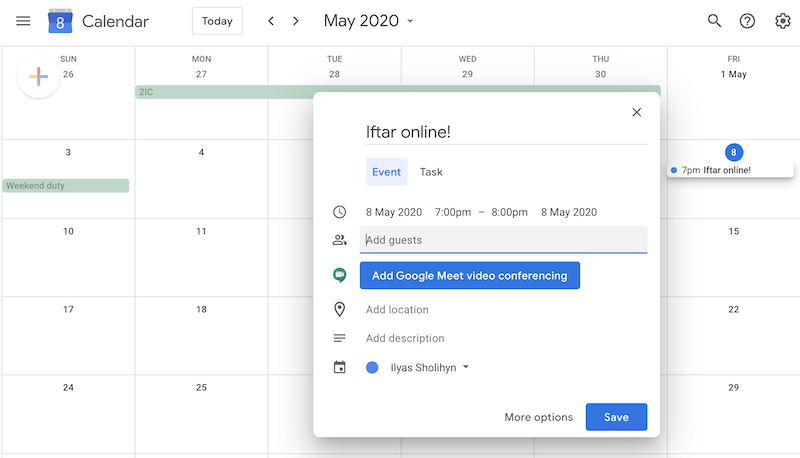The width and height of the screenshot is (800, 458).
Task: Click the calendar icon beside Ilyas Sholihyn
Action: pos(339,367)
